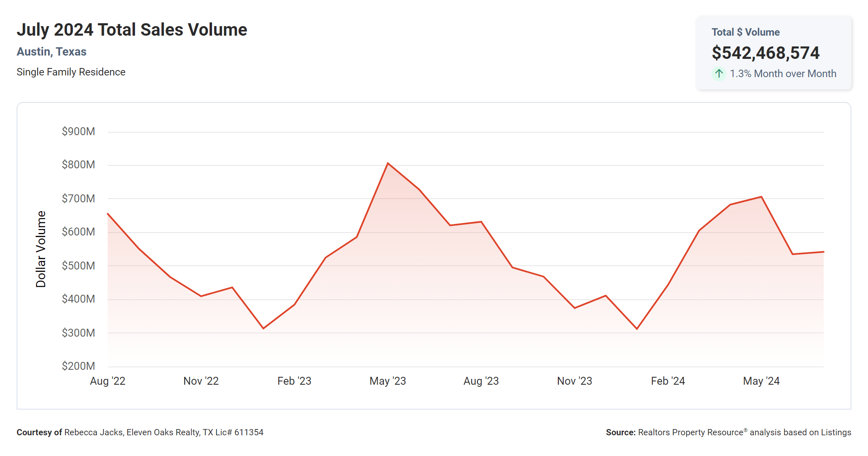Click the Nov '23 x-axis label
The image size is (868, 456).
coord(574,381)
